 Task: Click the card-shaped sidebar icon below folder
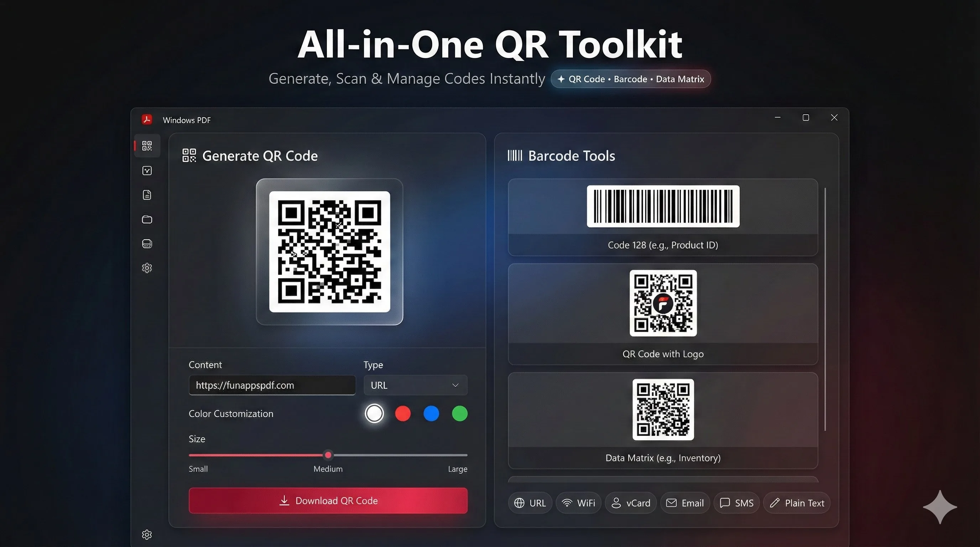click(x=147, y=244)
